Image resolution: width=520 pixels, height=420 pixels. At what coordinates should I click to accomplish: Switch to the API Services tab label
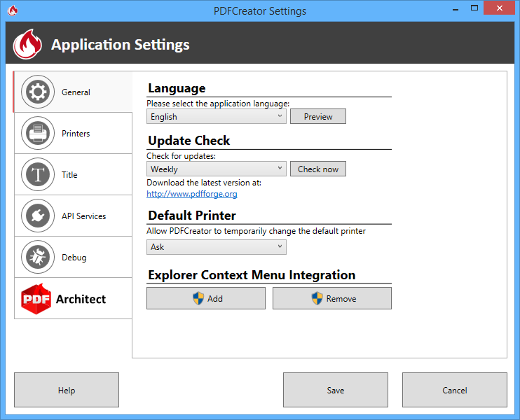83,216
